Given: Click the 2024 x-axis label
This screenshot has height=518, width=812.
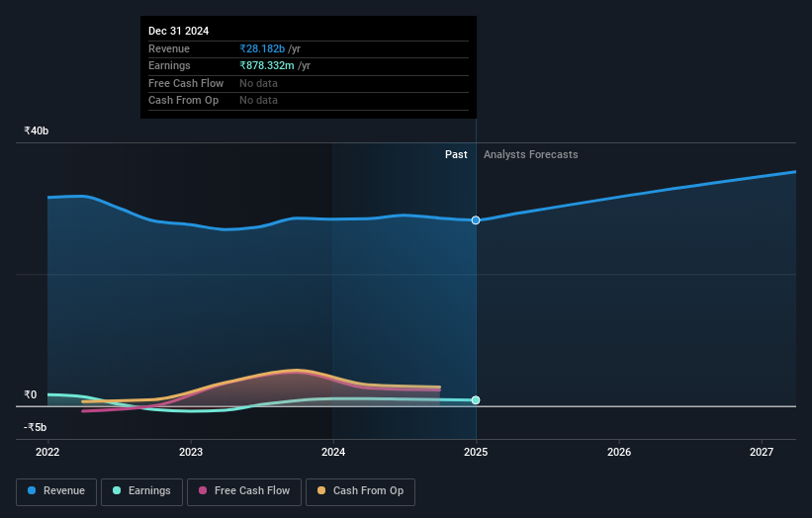Looking at the screenshot, I should pos(333,452).
